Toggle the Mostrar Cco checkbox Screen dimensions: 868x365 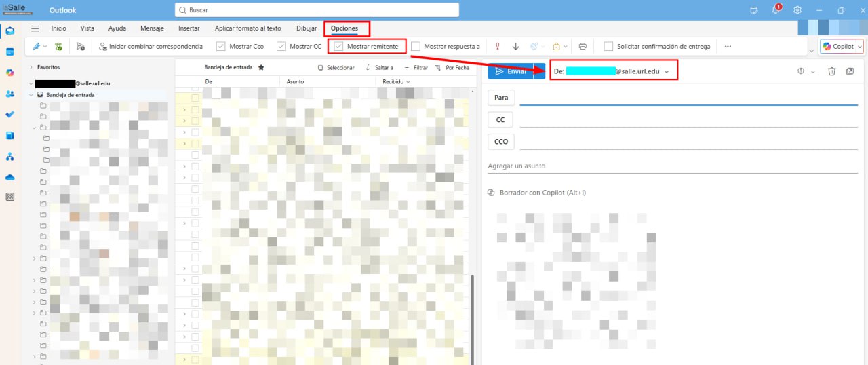[x=221, y=47]
